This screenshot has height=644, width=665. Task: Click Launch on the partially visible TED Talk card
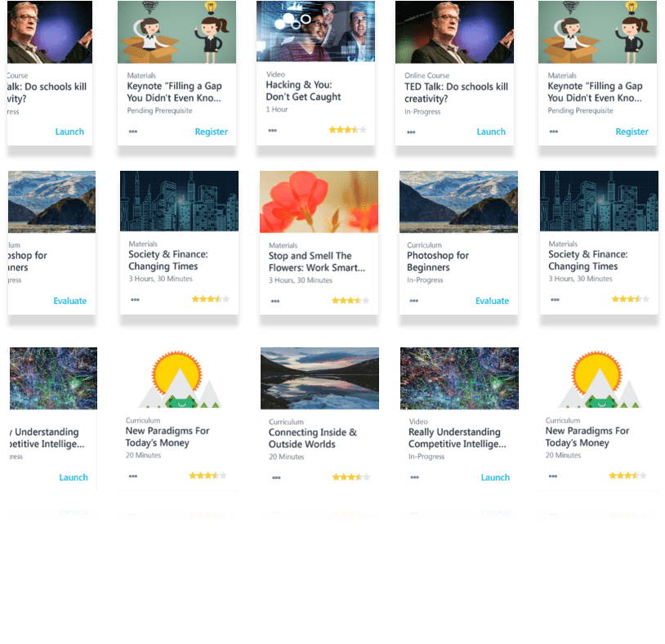coord(69,132)
